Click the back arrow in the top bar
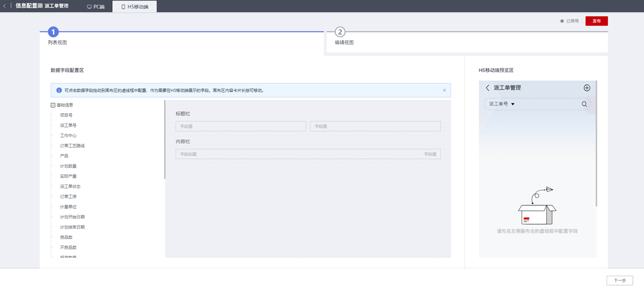This screenshot has height=289, width=644. [x=5, y=6]
